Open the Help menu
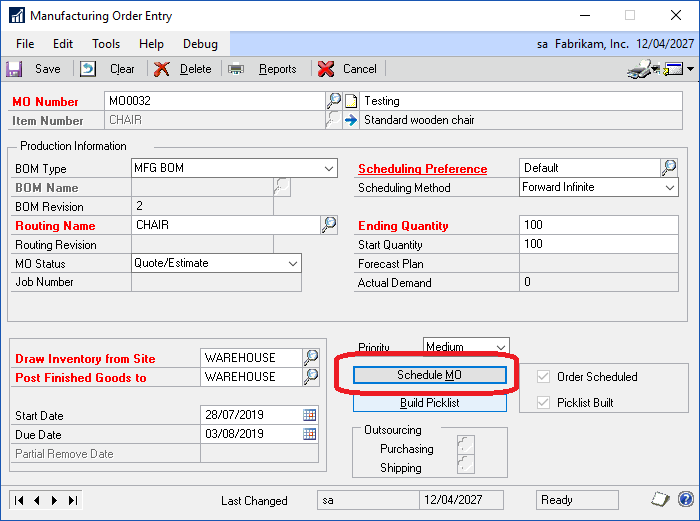This screenshot has width=700, height=521. coord(151,44)
